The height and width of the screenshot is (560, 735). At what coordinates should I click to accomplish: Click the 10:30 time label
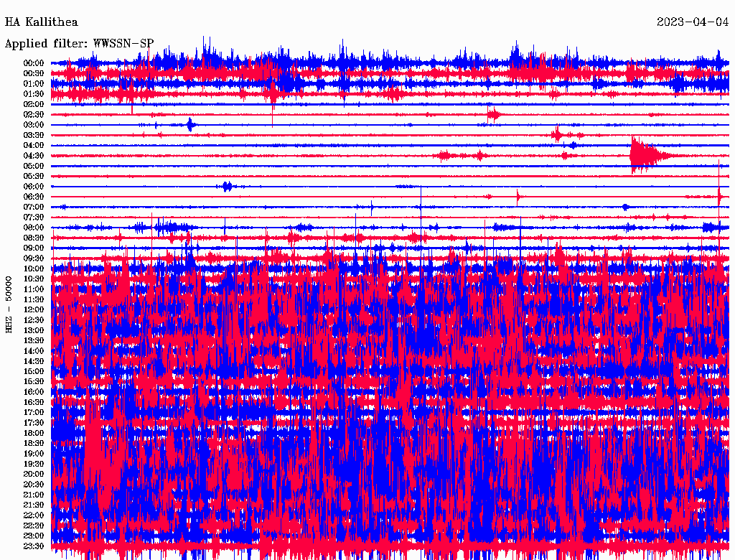pos(34,279)
